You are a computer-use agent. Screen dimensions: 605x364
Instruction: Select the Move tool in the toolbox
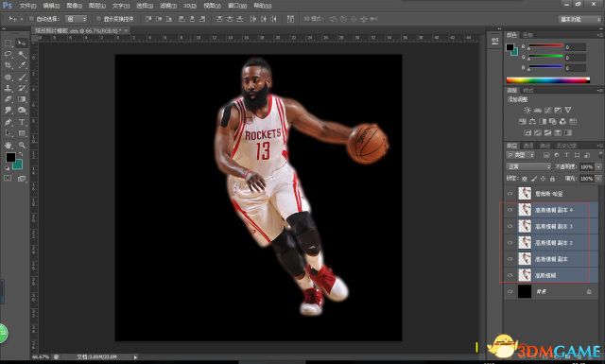[x=22, y=43]
